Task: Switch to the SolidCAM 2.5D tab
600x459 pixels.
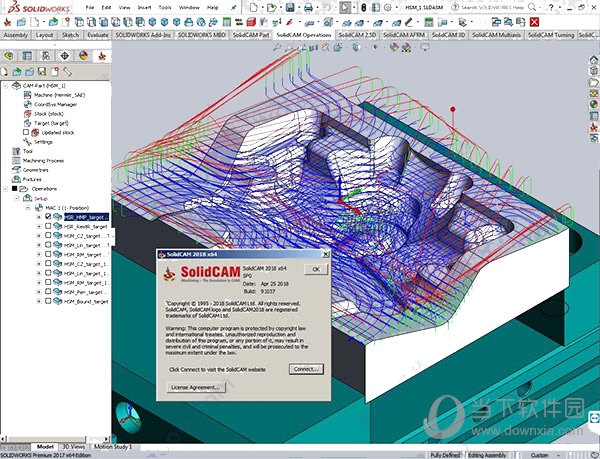Action: pyautogui.click(x=357, y=34)
